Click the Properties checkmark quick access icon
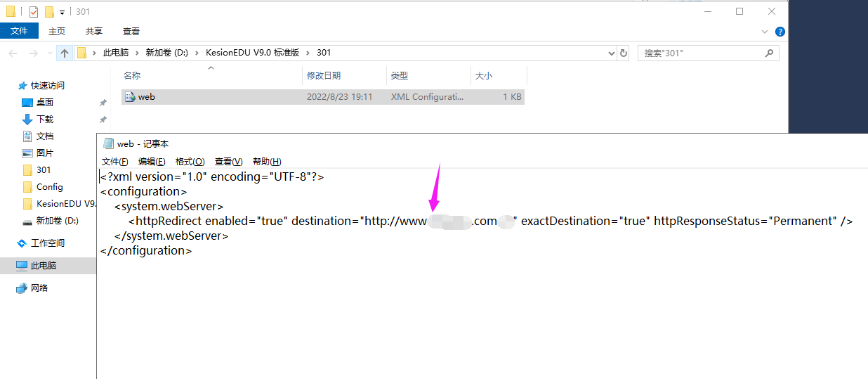 (x=34, y=12)
